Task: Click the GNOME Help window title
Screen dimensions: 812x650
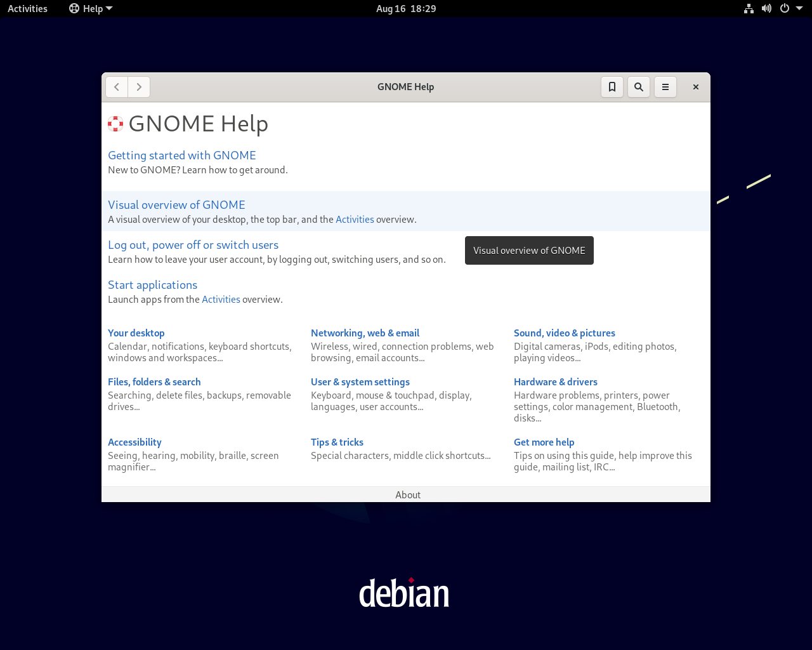Action: (406, 87)
